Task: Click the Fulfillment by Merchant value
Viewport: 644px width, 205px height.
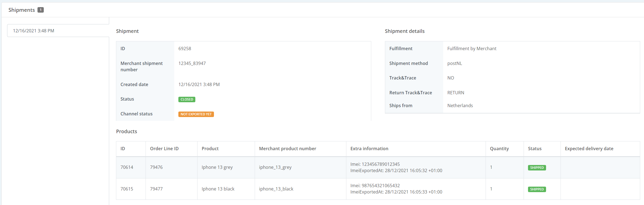Action: click(472, 49)
